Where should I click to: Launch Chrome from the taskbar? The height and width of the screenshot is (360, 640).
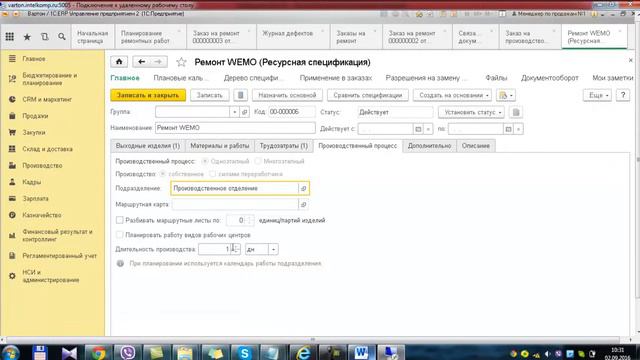[98, 353]
